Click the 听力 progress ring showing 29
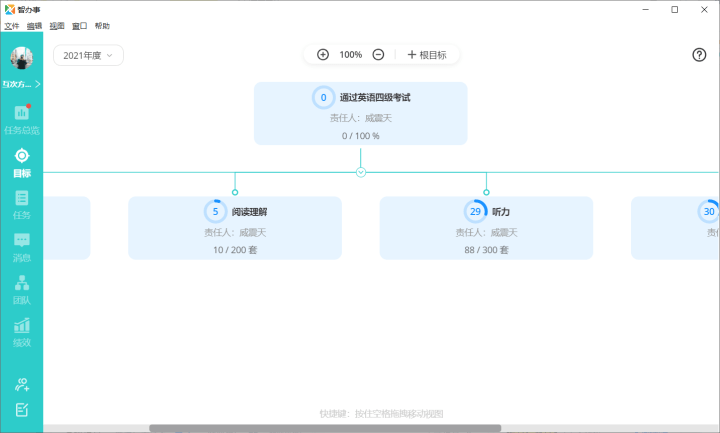 coord(475,211)
